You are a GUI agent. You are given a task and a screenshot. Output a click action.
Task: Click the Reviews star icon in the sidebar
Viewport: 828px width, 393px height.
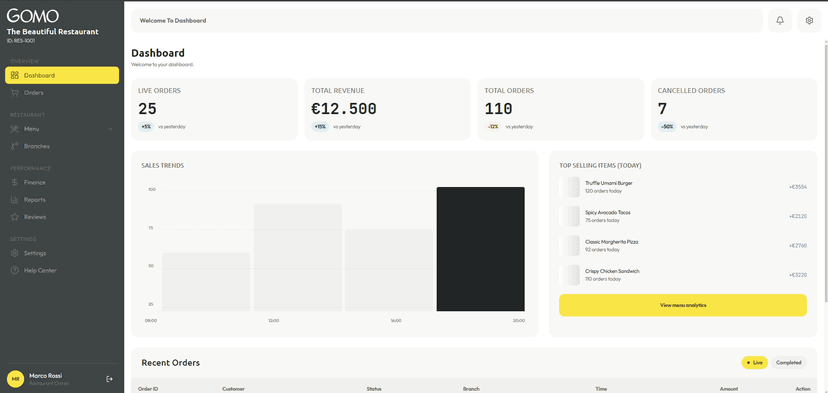[x=15, y=217]
